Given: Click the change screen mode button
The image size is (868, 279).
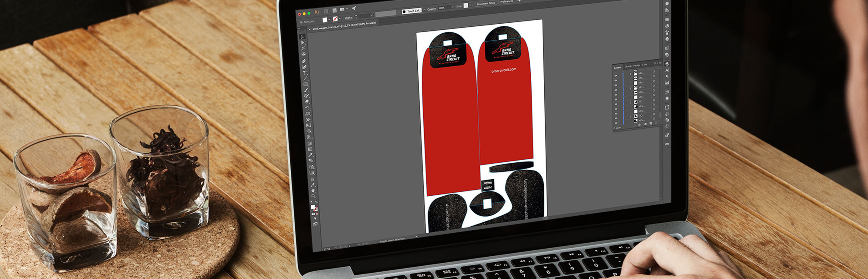Looking at the screenshot, I should tap(315, 224).
